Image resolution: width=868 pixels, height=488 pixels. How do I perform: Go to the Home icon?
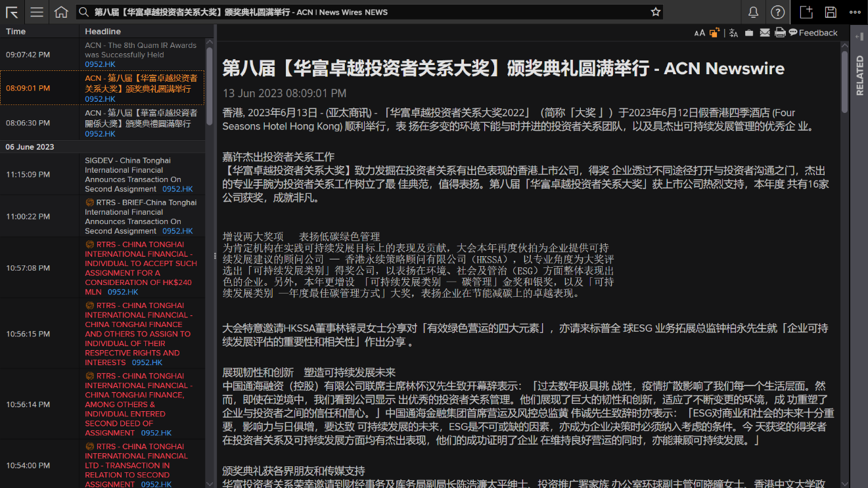point(61,12)
